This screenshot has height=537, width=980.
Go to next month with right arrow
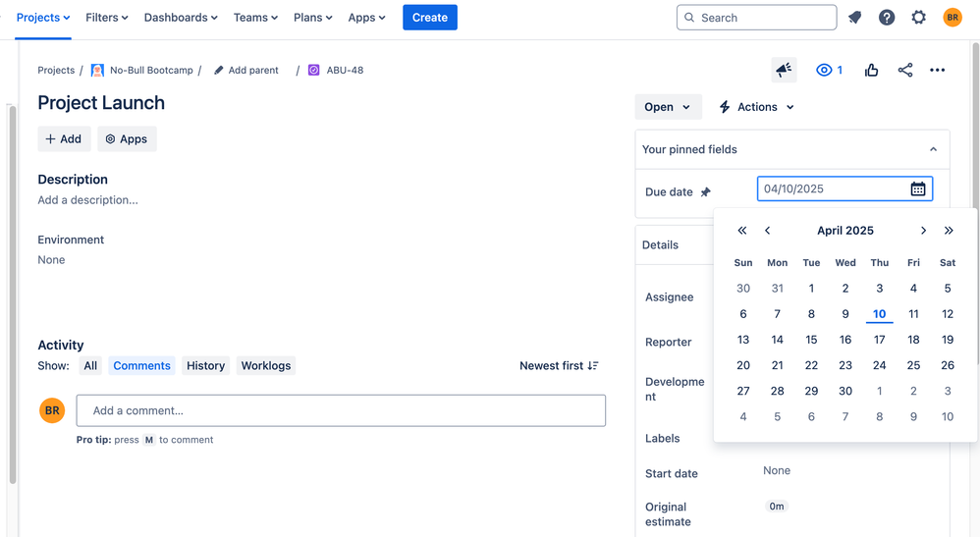click(x=923, y=231)
